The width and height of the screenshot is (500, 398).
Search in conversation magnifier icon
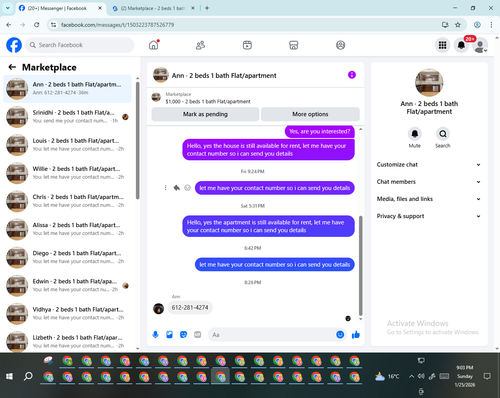pyautogui.click(x=443, y=134)
